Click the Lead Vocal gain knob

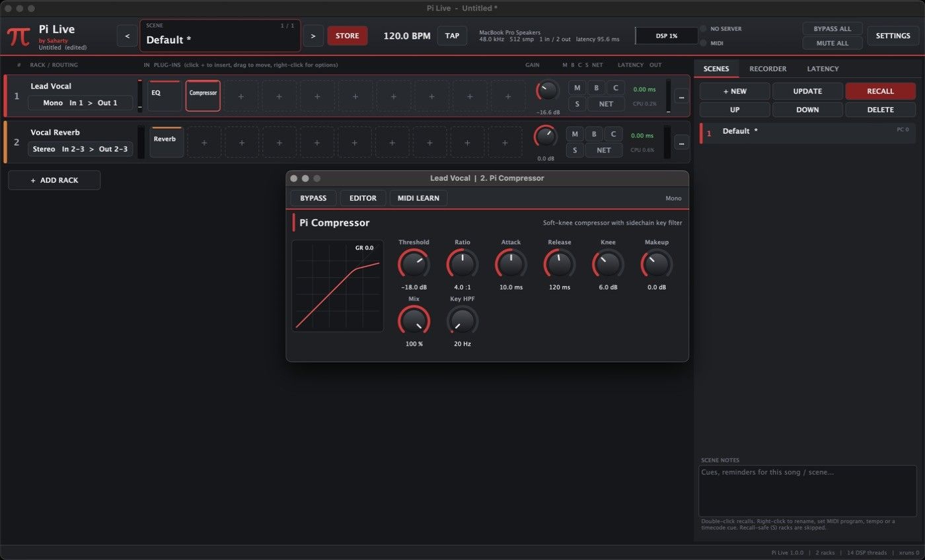pos(547,92)
